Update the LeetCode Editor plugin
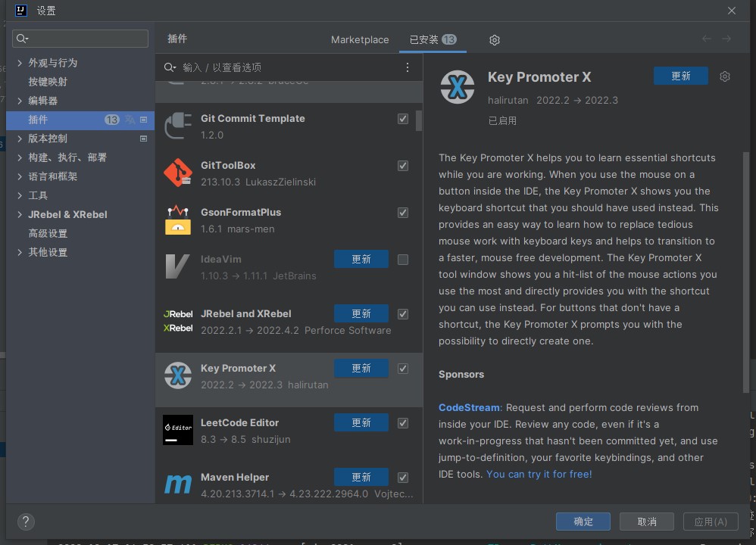Image resolution: width=756 pixels, height=545 pixels. (x=361, y=422)
